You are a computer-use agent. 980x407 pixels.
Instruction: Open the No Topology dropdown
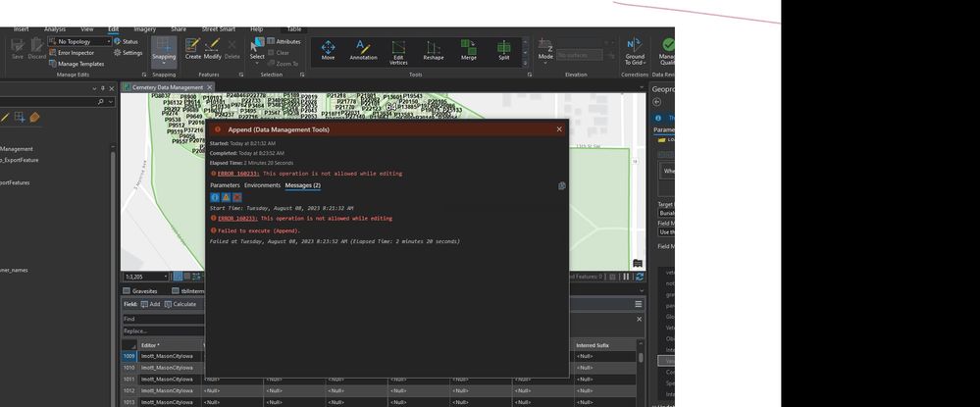point(80,41)
